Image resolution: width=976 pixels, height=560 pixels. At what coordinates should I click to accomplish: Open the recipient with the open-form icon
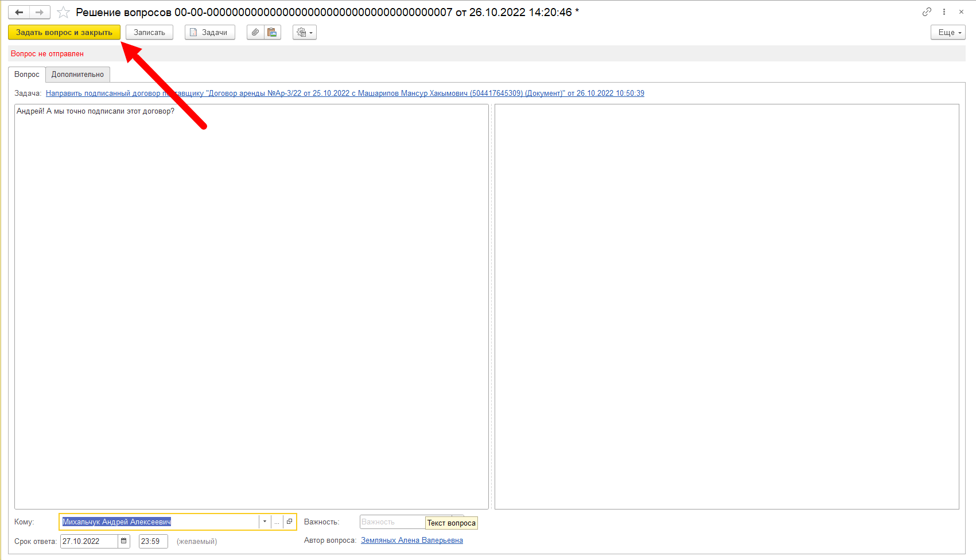pyautogui.click(x=290, y=522)
